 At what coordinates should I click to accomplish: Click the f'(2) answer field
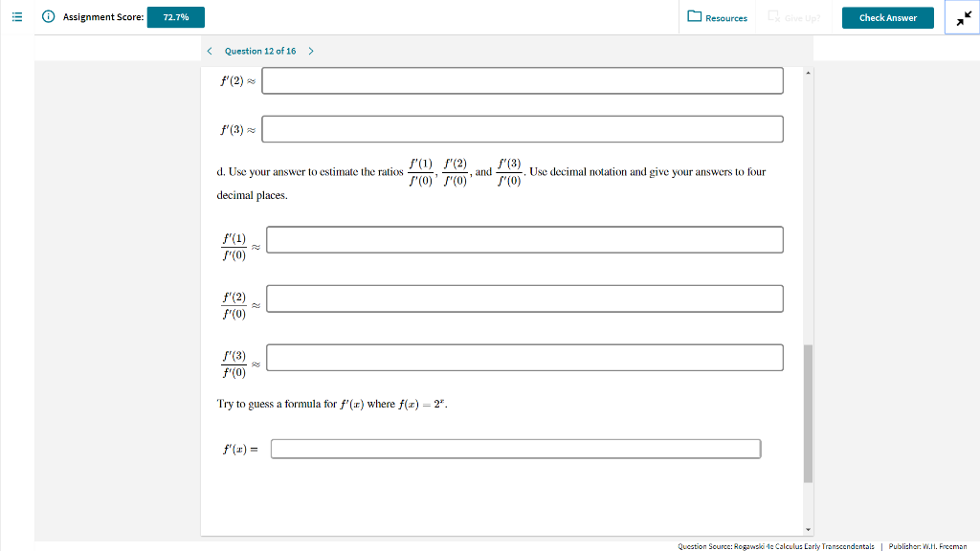(523, 80)
